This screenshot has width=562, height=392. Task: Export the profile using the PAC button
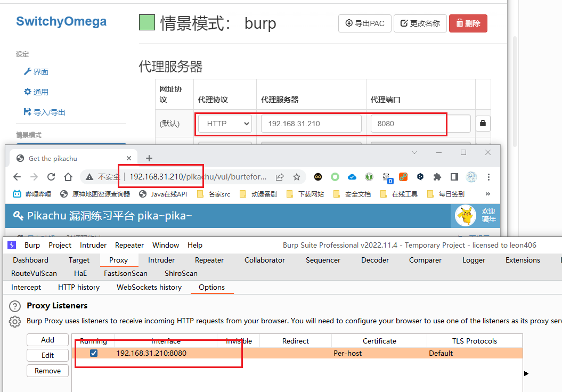tap(365, 23)
